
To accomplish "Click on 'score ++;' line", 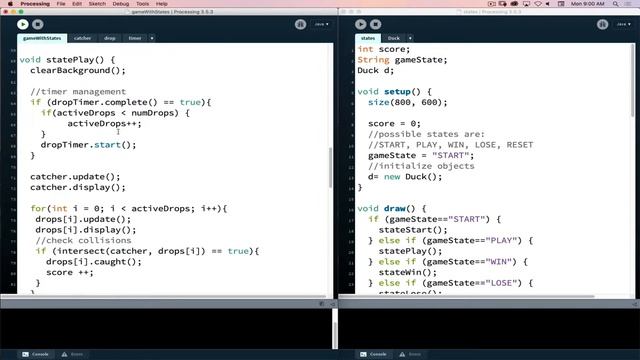I will coord(70,272).
